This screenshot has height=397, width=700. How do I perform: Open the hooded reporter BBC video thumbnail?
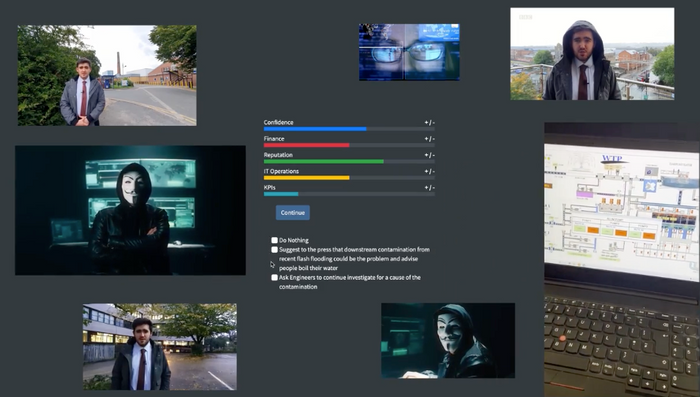tap(592, 54)
